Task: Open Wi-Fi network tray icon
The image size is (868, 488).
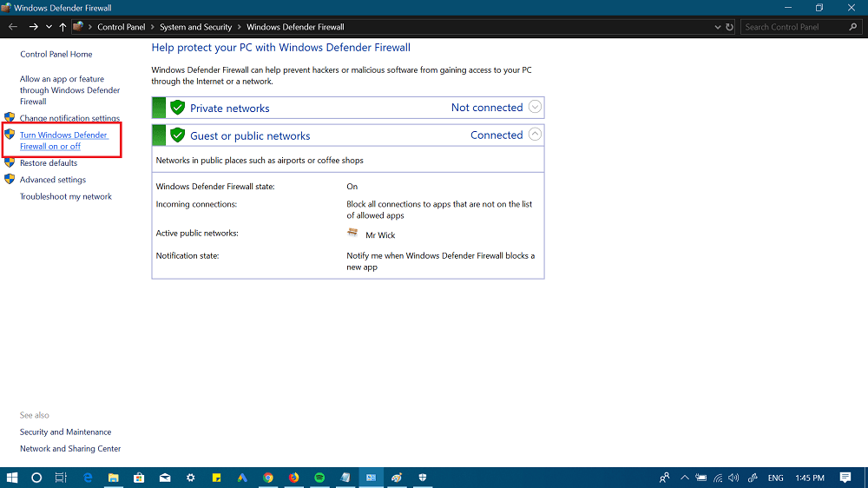Action: pos(718,478)
